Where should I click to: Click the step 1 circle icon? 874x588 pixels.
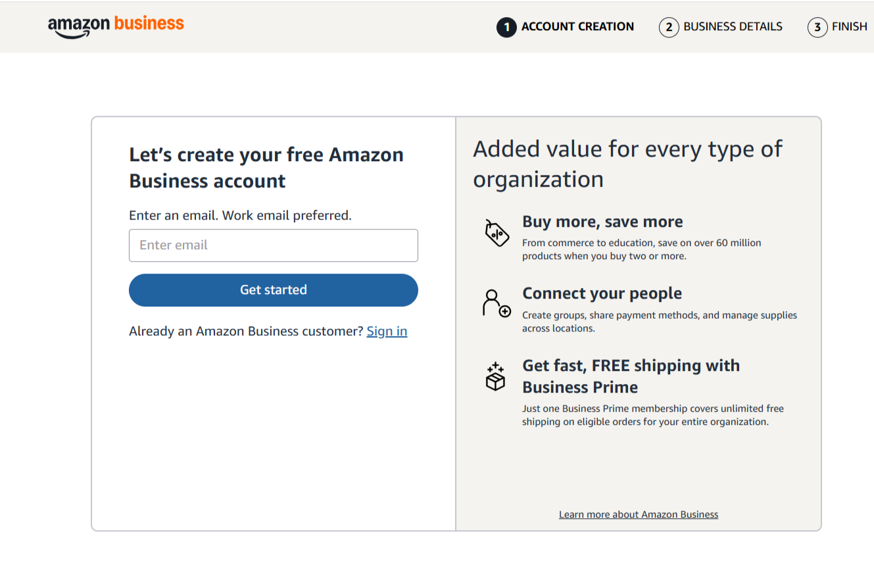[x=506, y=27]
